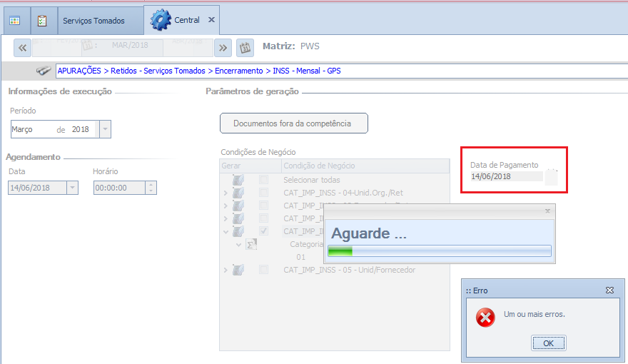Open the Data de Pagamento calendar button

point(552,176)
